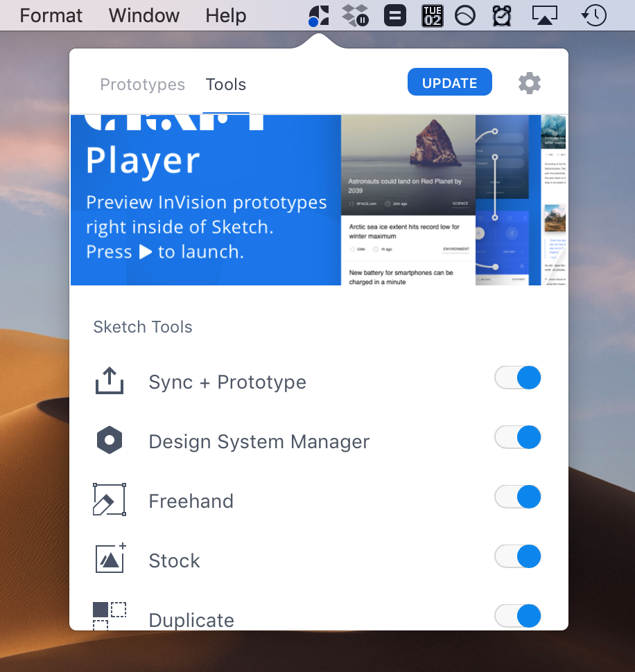Click the Design System Manager label

coord(259,441)
